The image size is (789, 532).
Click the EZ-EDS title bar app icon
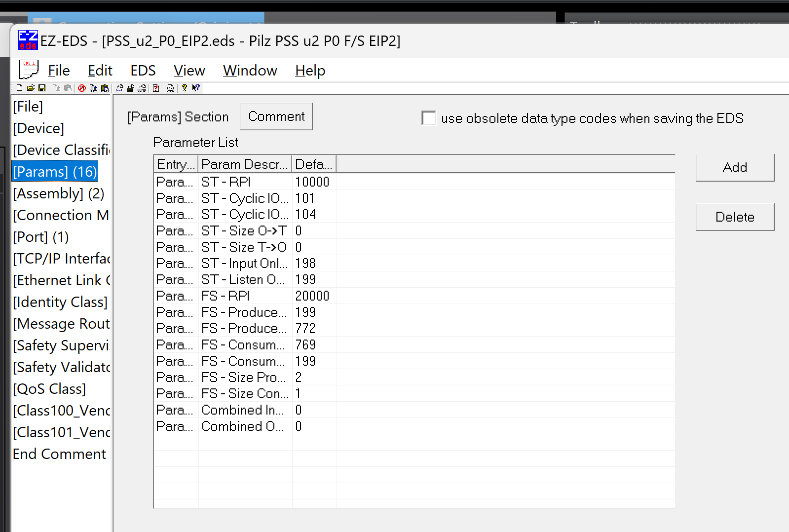coord(28,40)
